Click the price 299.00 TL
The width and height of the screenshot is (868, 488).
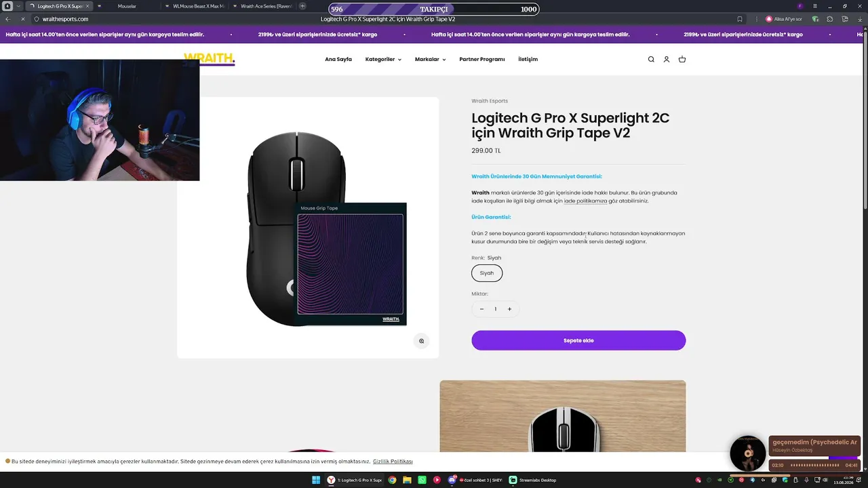pyautogui.click(x=486, y=151)
